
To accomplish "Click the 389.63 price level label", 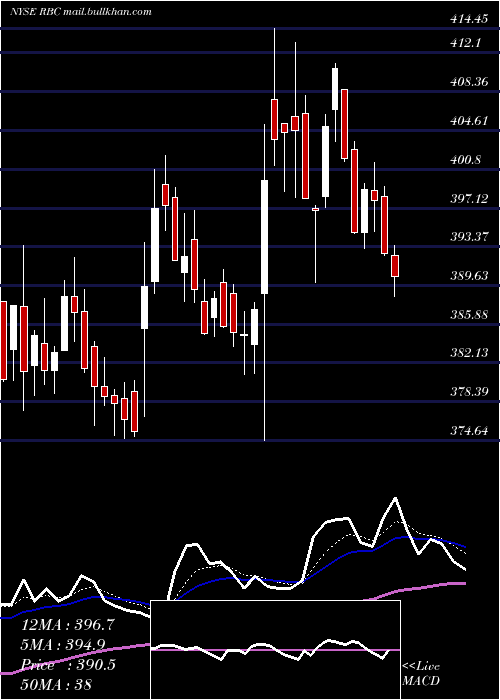I will pyautogui.click(x=469, y=275).
